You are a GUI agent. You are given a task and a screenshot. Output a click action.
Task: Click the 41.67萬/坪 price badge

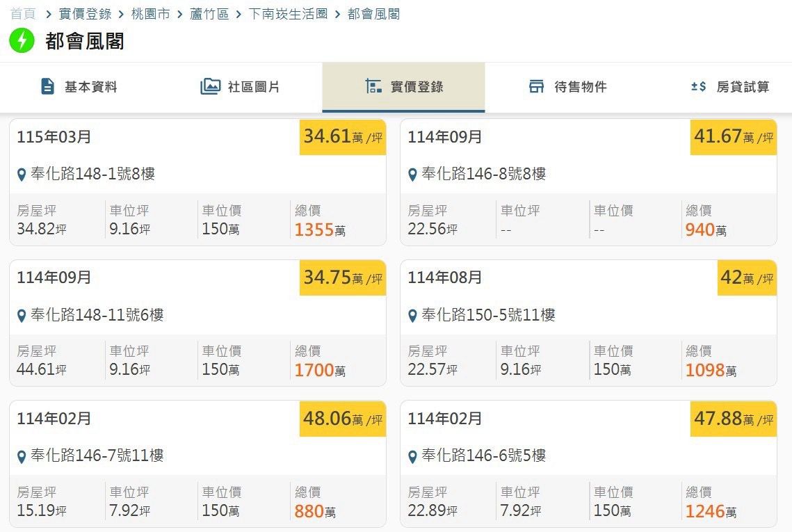pos(734,137)
